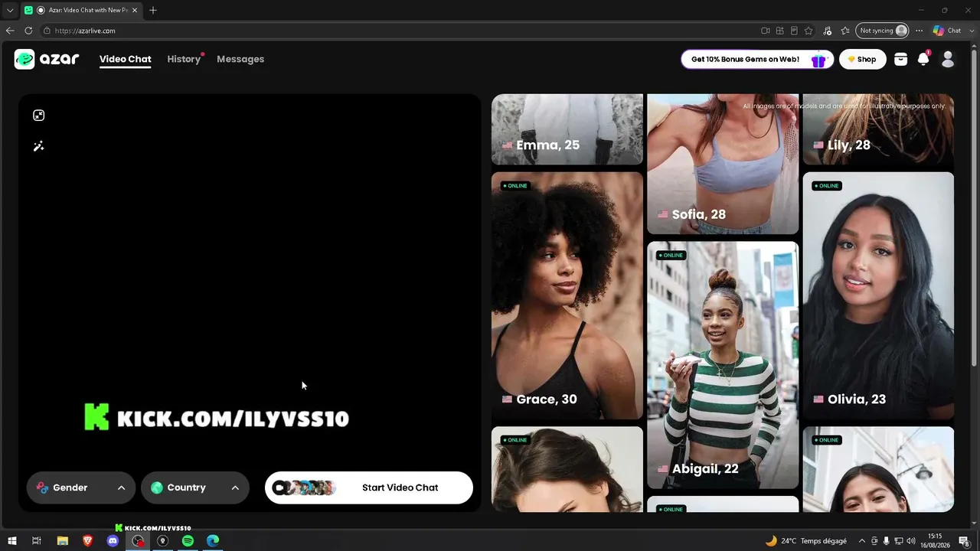
Task: Select the Azar Video Chat browser tab
Action: click(81, 11)
